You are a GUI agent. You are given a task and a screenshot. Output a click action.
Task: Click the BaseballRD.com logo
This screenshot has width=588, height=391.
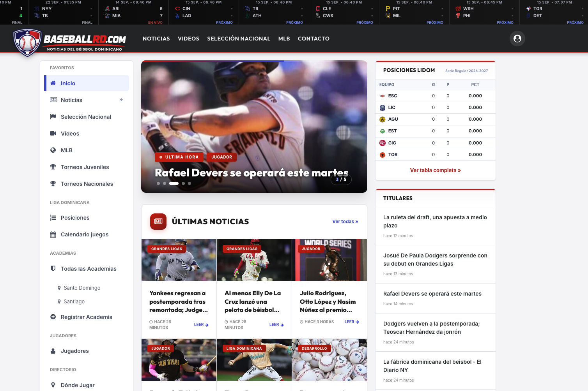[69, 42]
